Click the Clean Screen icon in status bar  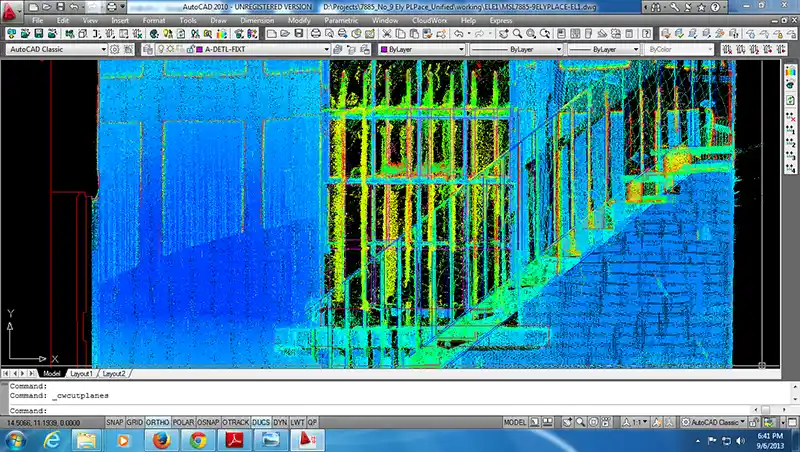point(792,422)
